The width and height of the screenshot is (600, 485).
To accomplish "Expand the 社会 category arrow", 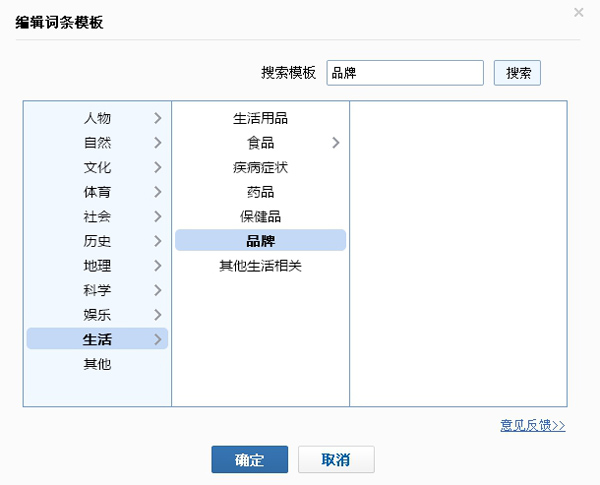I will (x=157, y=216).
